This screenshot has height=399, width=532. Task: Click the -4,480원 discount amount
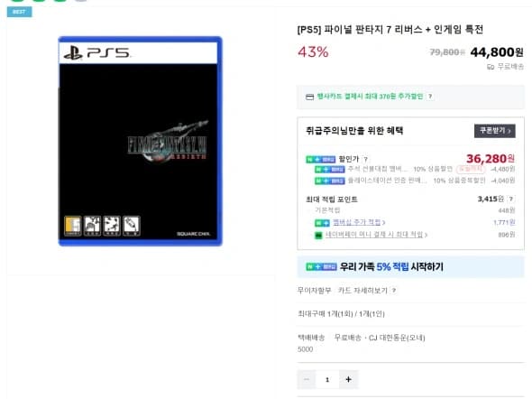(x=503, y=169)
